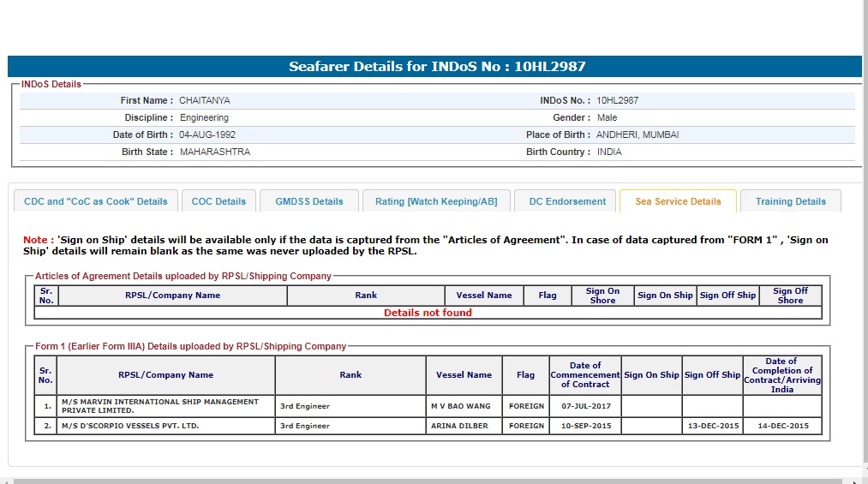868x484 pixels.
Task: Click the INDoS No. value 10HL2987 field
Action: (x=618, y=100)
